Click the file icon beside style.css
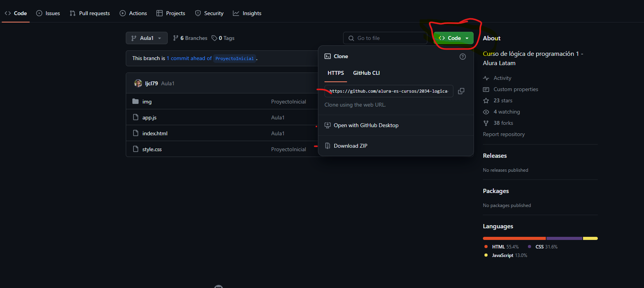 pos(135,149)
